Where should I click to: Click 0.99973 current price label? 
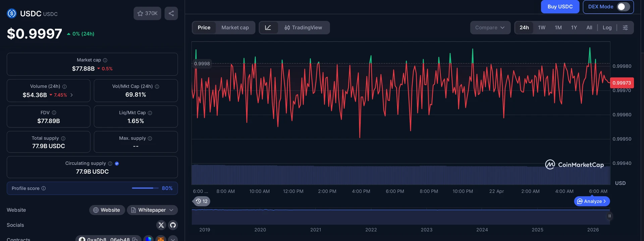coord(622,83)
